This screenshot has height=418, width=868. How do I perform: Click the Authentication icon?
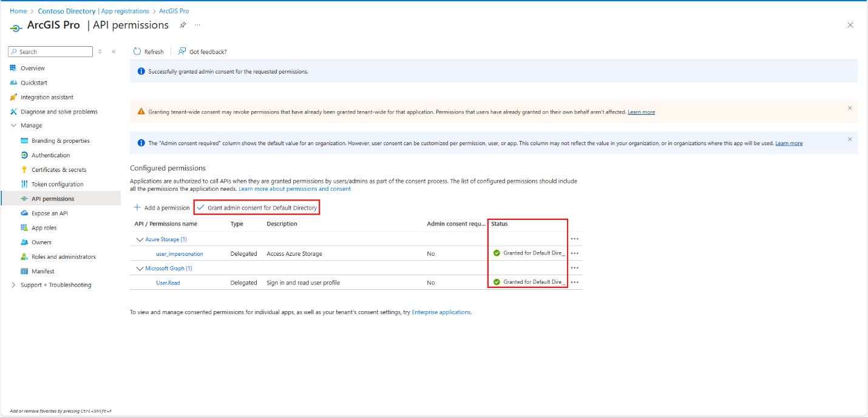pos(25,156)
